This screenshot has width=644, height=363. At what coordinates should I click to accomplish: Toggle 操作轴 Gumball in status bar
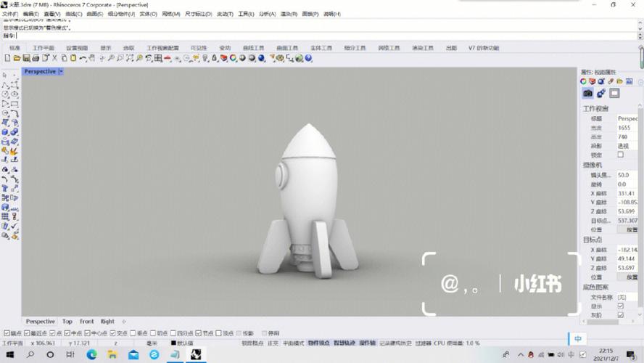tap(367, 343)
